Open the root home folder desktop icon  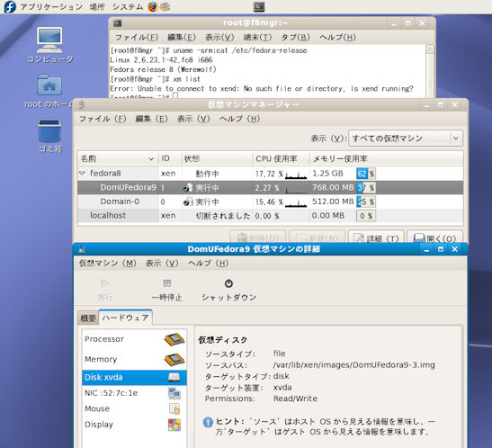(x=49, y=91)
